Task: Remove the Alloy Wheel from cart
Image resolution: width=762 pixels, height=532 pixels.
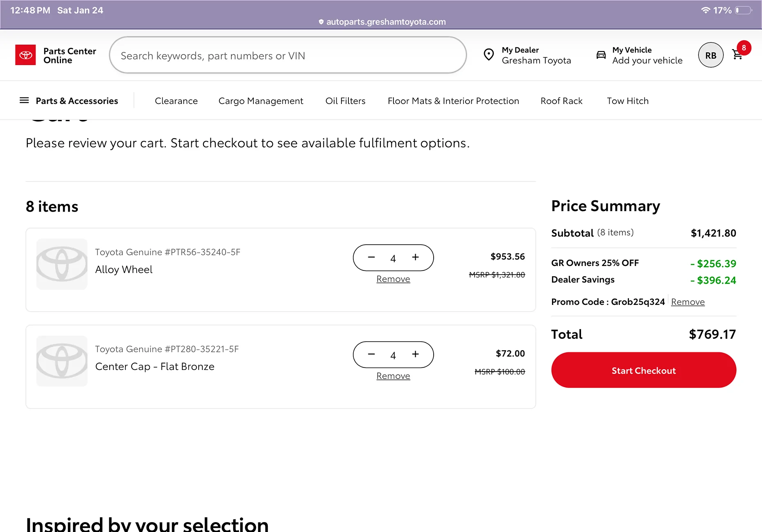Action: pos(393,279)
